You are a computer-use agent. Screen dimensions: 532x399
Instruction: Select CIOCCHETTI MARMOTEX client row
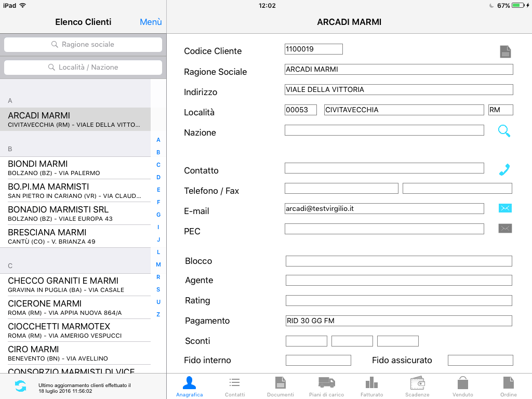75,330
